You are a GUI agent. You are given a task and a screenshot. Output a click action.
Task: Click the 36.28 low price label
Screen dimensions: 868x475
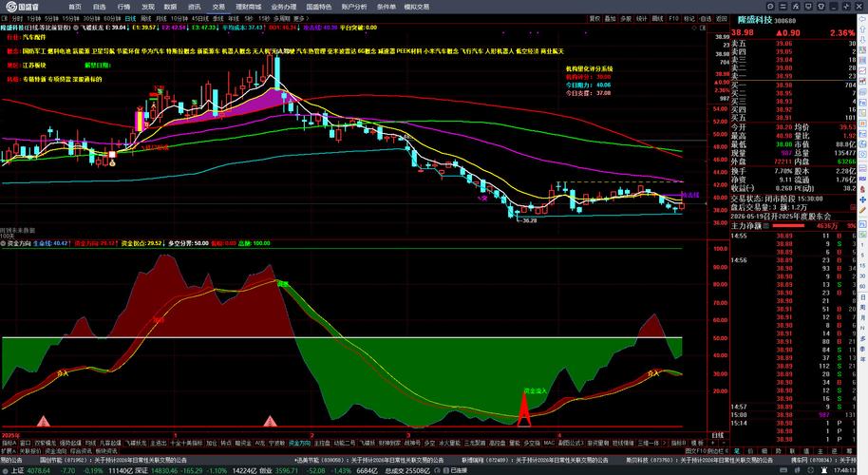click(529, 220)
